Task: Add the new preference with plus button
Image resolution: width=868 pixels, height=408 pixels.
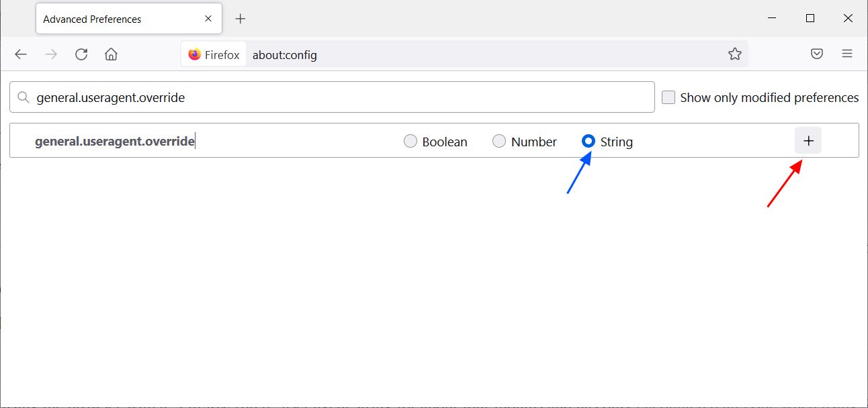Action: click(x=808, y=141)
